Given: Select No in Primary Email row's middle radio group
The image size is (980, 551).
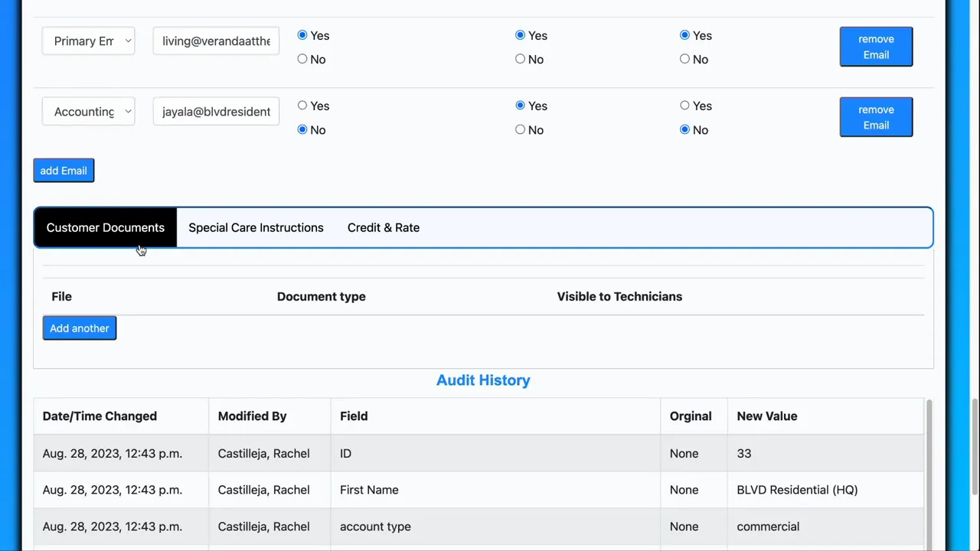Looking at the screenshot, I should point(521,59).
